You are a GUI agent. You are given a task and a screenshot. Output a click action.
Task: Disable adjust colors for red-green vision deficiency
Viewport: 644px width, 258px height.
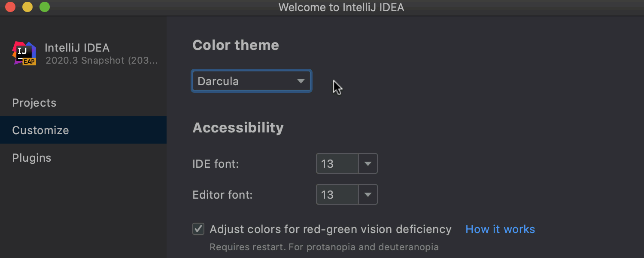tap(198, 229)
